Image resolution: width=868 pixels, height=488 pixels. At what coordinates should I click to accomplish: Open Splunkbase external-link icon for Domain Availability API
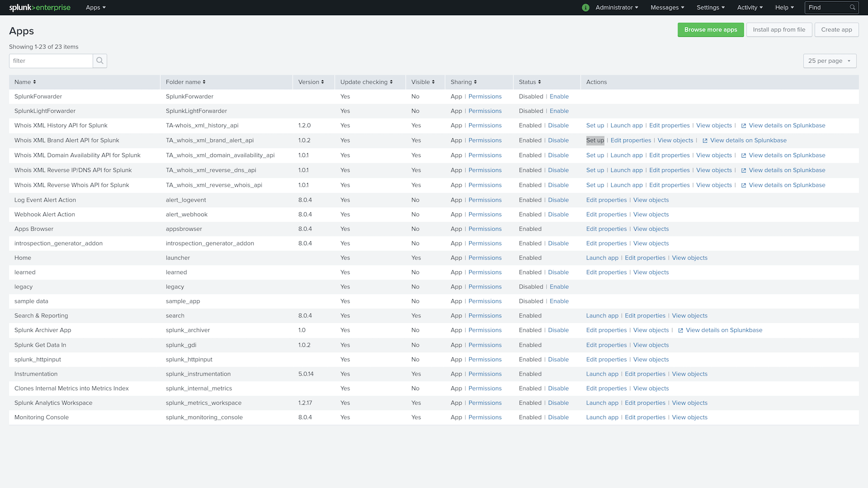coord(743,156)
